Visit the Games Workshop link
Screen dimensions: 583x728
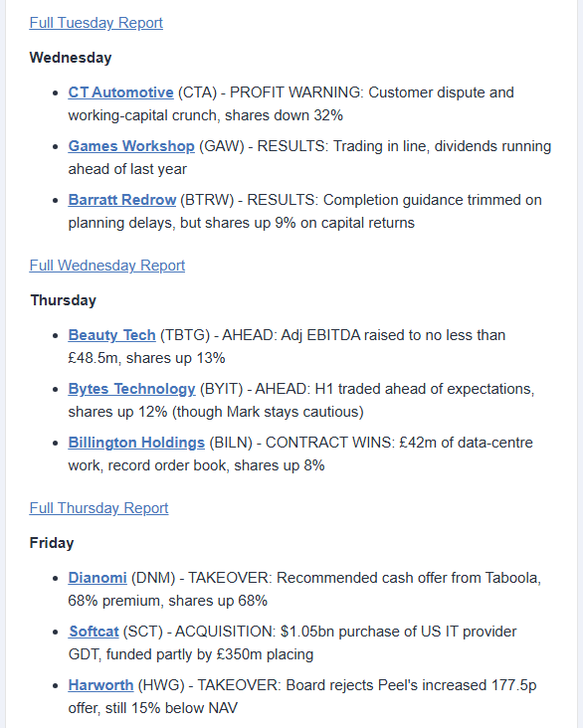[x=131, y=146]
